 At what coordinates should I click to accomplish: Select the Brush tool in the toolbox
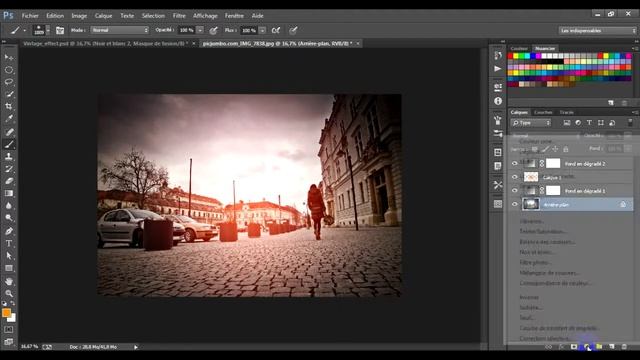coord(9,144)
